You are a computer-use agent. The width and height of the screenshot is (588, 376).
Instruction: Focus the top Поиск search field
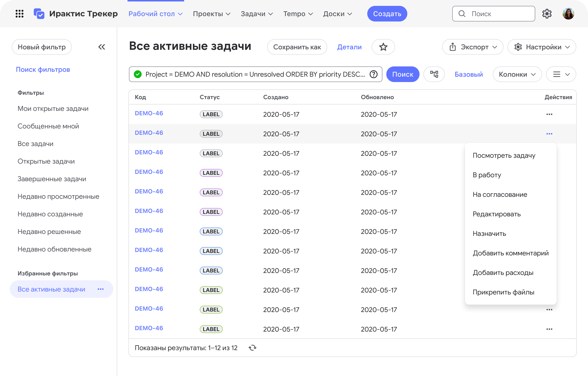click(x=494, y=14)
